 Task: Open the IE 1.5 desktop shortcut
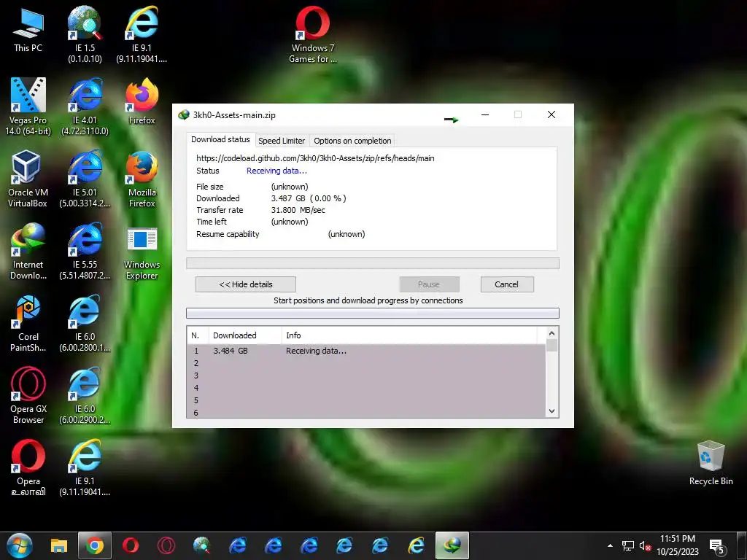click(85, 35)
